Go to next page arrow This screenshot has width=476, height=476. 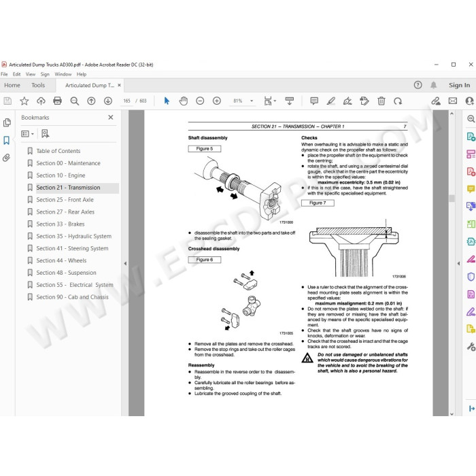(x=108, y=101)
